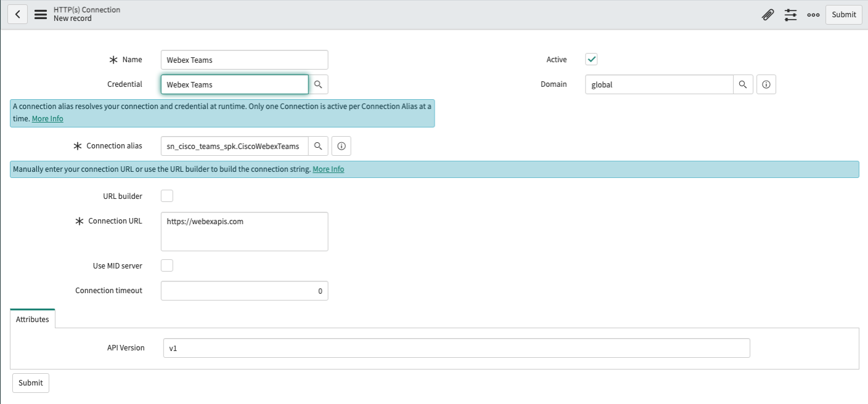Image resolution: width=868 pixels, height=404 pixels.
Task: Click the 'Connection alias' field label
Action: click(114, 146)
